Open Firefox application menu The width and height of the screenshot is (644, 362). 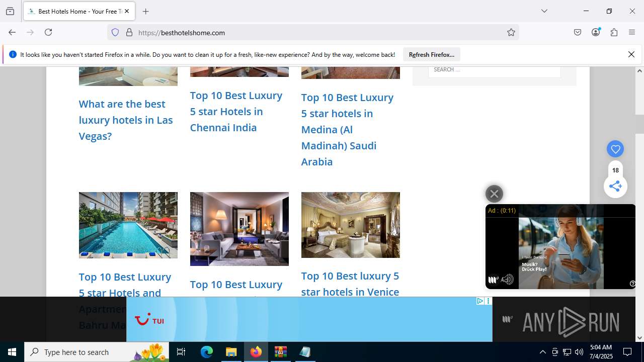pos(632,32)
